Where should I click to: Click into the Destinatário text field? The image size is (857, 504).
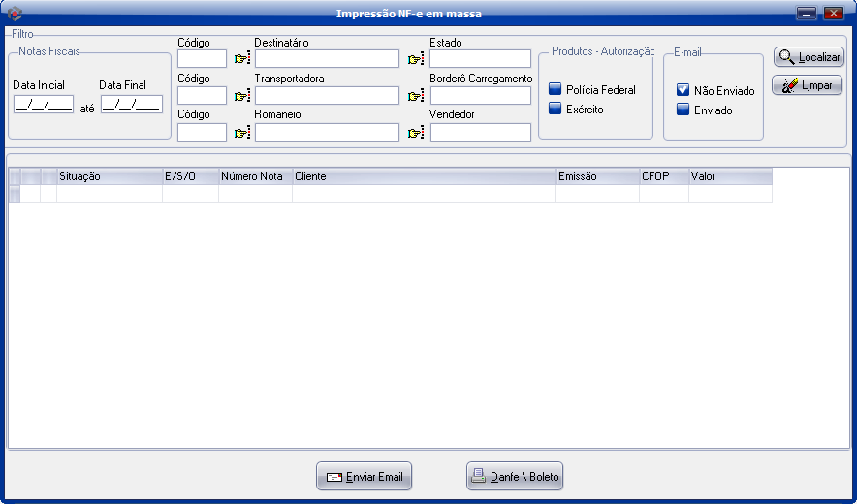click(x=327, y=59)
